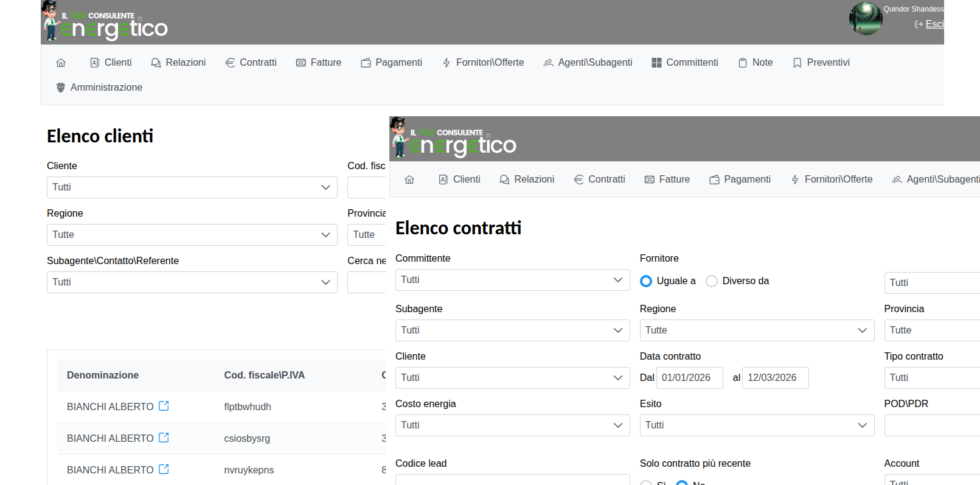Click the Quindor Shandess profile avatar
The height and width of the screenshot is (485, 980).
point(865,18)
